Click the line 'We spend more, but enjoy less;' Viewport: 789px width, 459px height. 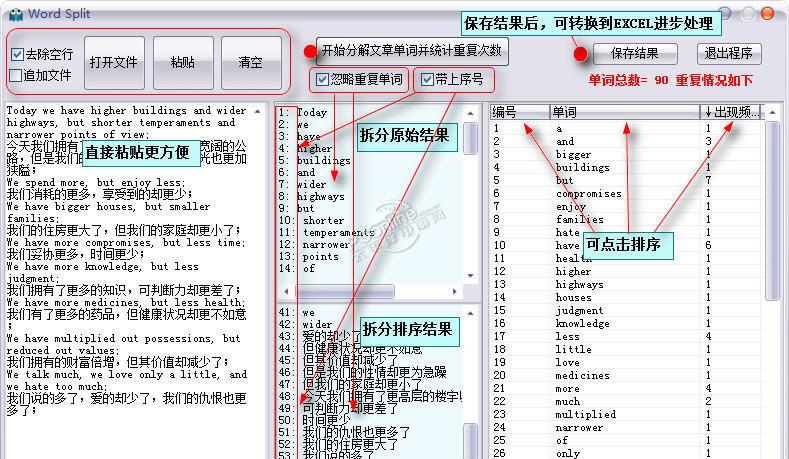96,183
